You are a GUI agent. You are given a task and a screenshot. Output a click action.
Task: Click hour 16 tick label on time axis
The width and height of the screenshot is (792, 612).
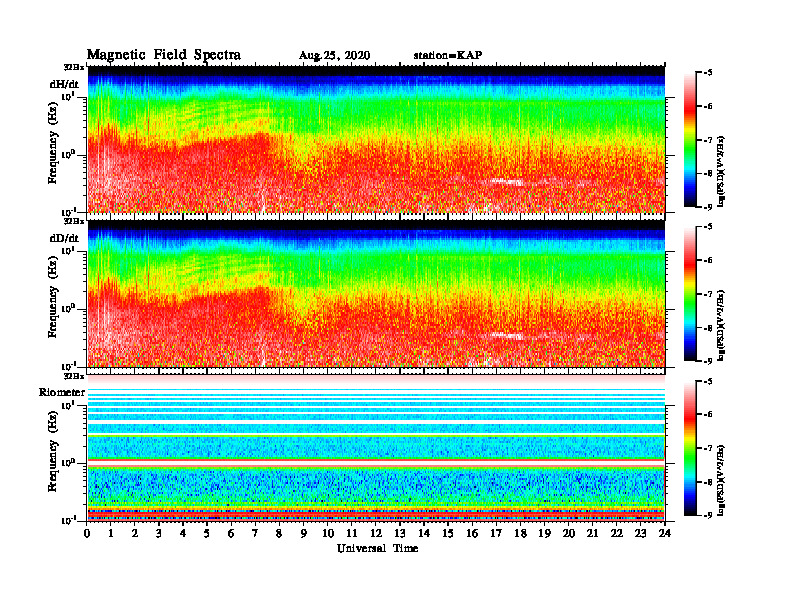pyautogui.click(x=472, y=533)
